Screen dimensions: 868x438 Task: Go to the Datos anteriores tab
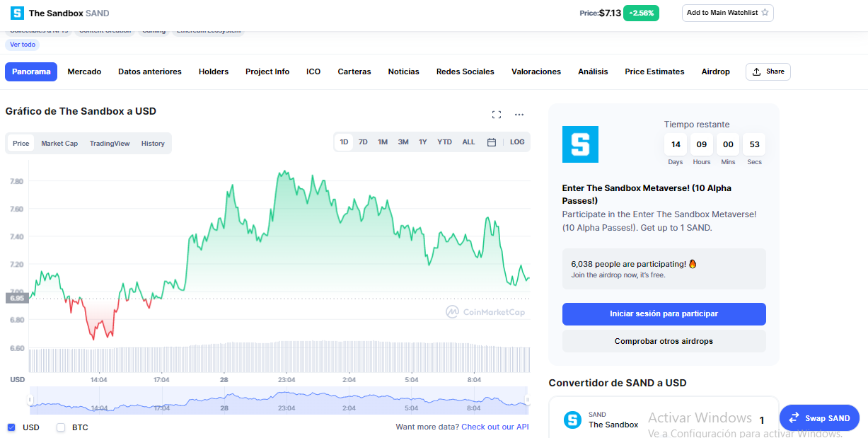click(x=150, y=71)
